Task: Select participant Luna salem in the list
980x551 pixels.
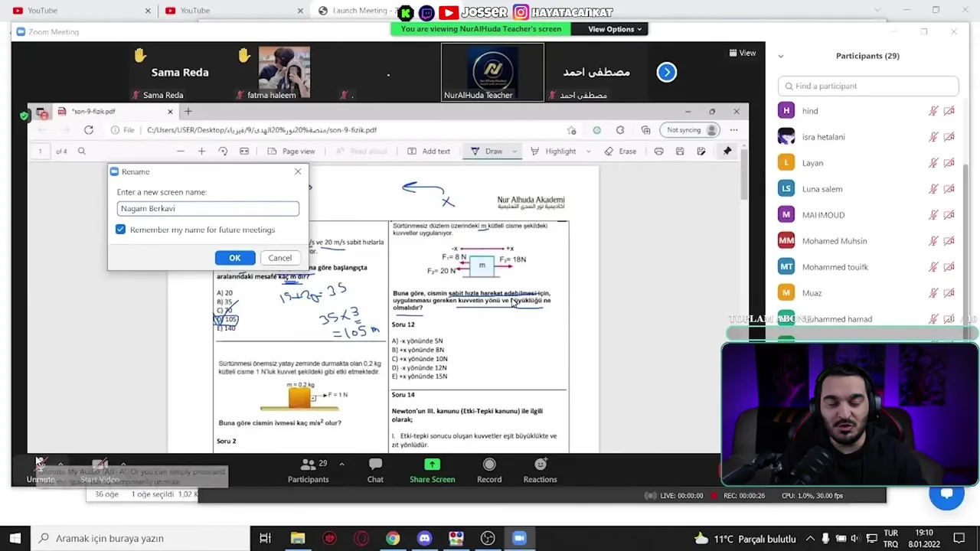Action: 867,189
